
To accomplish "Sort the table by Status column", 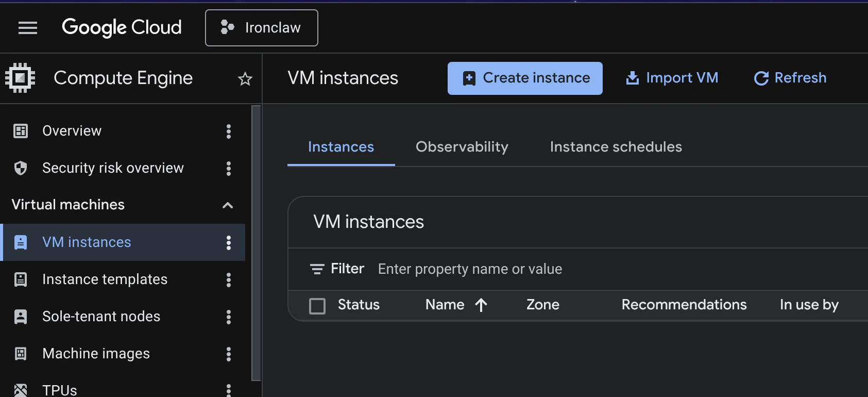I will click(359, 305).
